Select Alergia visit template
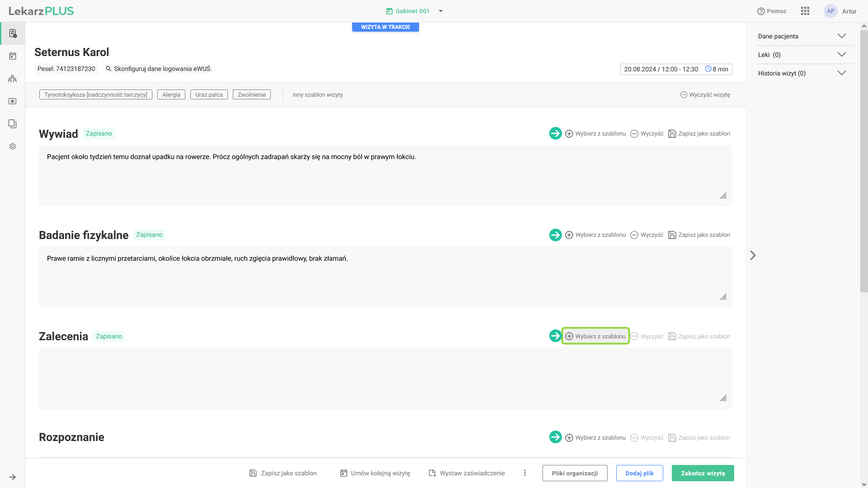This screenshot has width=868, height=488. [x=171, y=94]
